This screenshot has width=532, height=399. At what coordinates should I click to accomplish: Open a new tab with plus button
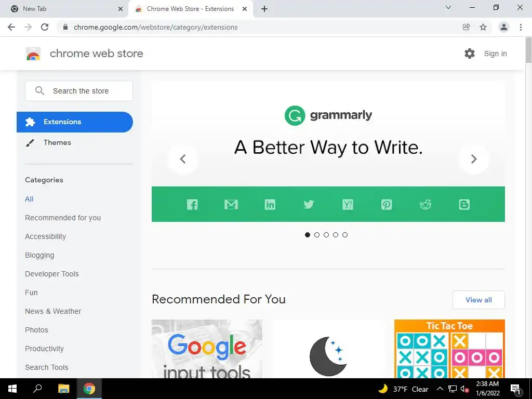click(264, 9)
